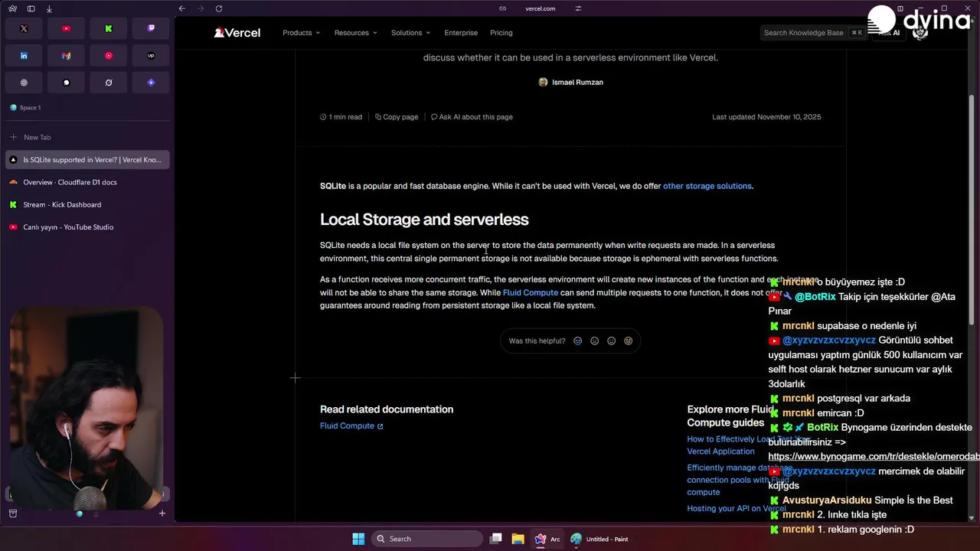Open the ChatGPT pinned site

24,83
